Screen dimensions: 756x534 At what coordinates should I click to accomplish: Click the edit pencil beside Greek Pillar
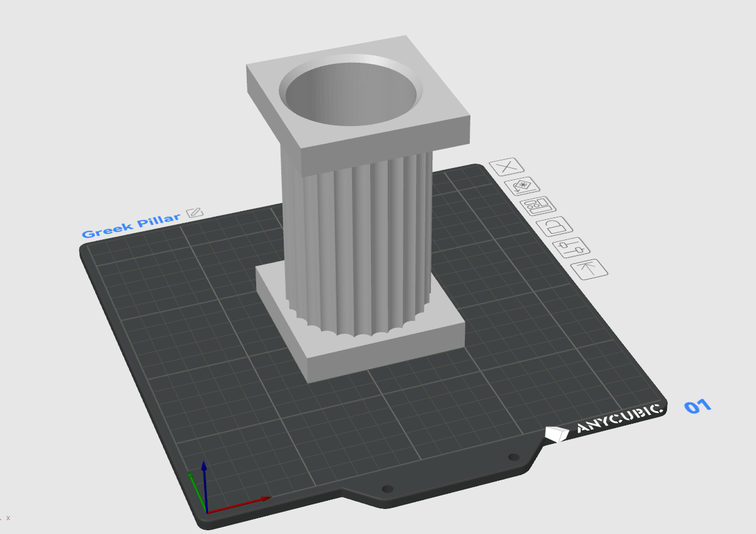coord(195,212)
